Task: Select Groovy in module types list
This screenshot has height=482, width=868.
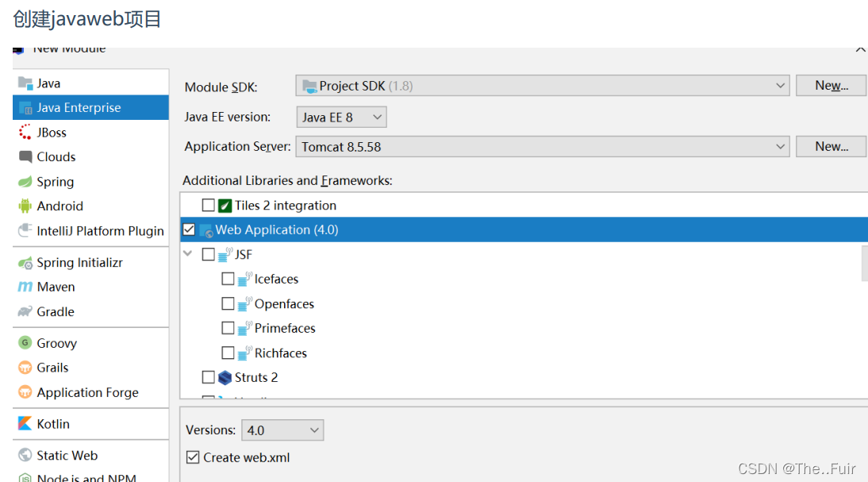Action: 90,343
